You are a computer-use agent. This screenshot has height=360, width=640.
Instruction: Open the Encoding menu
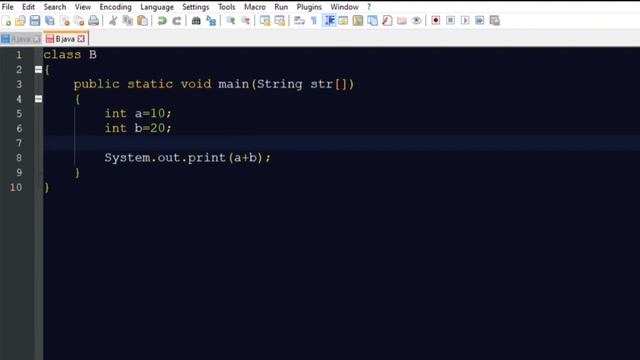click(x=116, y=7)
